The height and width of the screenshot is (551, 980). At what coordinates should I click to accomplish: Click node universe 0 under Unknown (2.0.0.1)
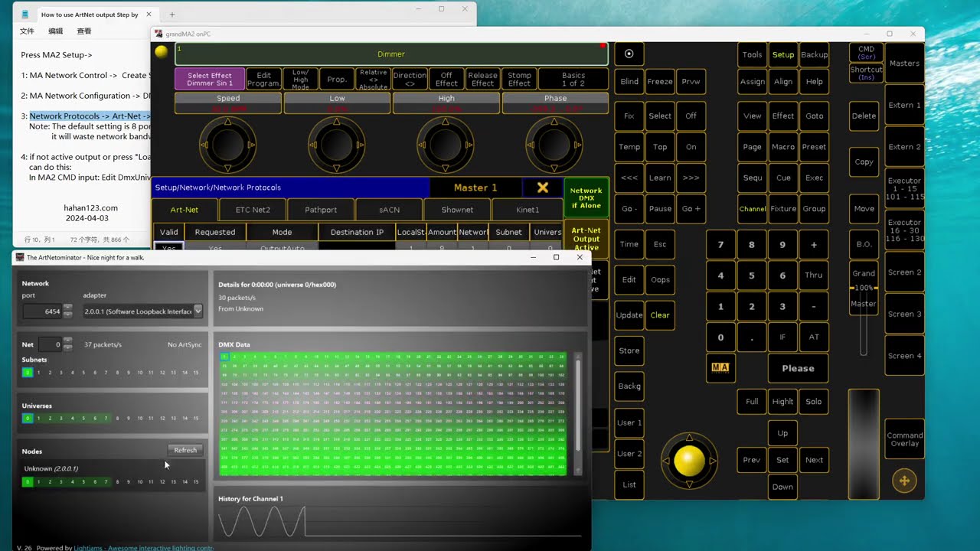coord(28,482)
